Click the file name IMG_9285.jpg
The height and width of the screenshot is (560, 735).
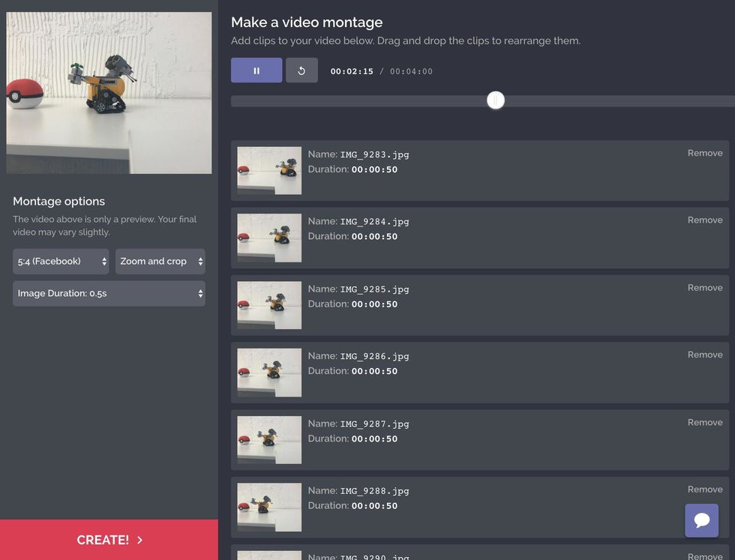pos(374,289)
